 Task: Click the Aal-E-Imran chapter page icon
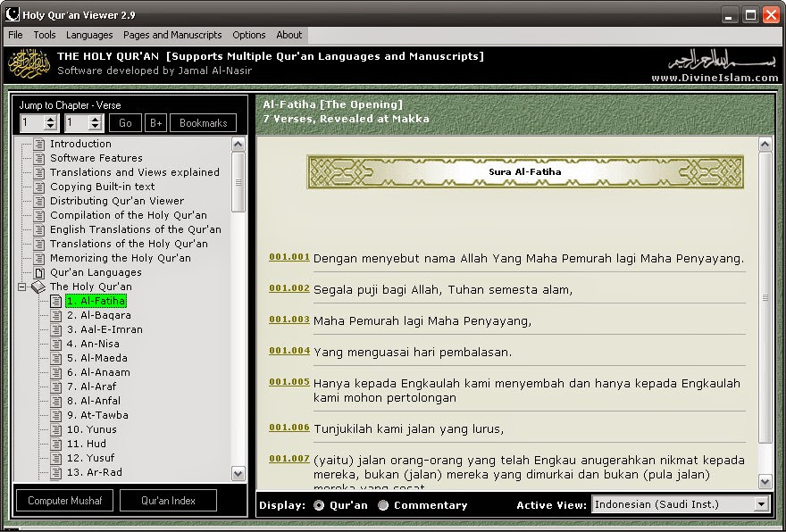55,330
